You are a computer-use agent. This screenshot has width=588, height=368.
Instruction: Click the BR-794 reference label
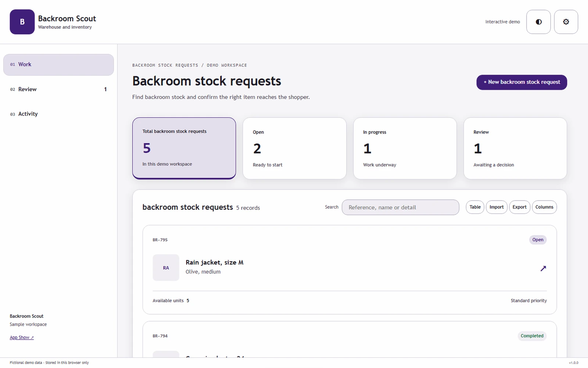tap(160, 336)
